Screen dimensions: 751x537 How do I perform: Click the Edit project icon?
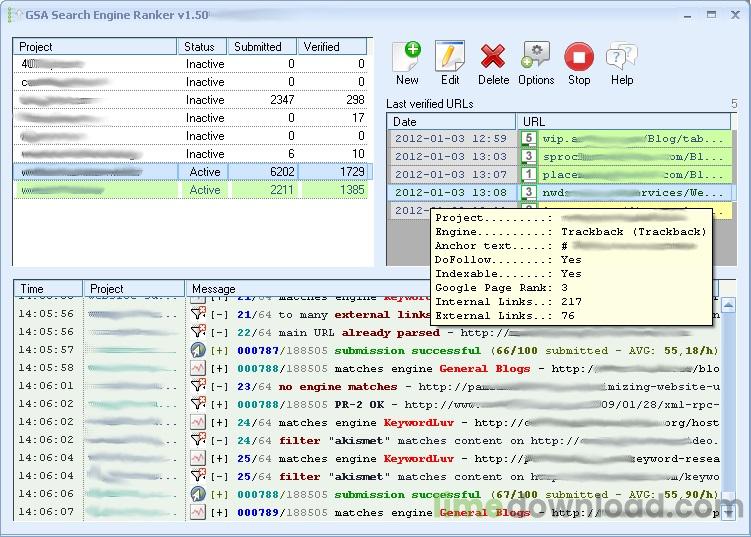pyautogui.click(x=450, y=57)
